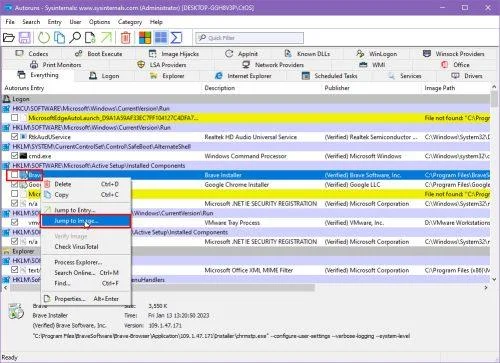Screen dimensions: 500x363
Task: Switch to the Office tab
Action: point(455,65)
